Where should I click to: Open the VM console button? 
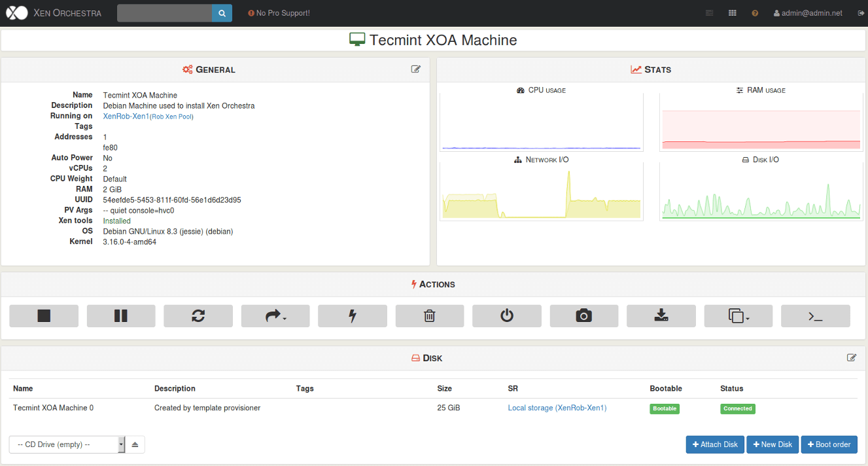point(816,315)
